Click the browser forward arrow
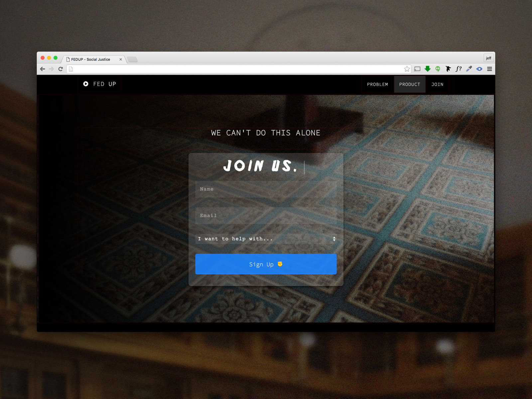The width and height of the screenshot is (532, 399). tap(51, 69)
